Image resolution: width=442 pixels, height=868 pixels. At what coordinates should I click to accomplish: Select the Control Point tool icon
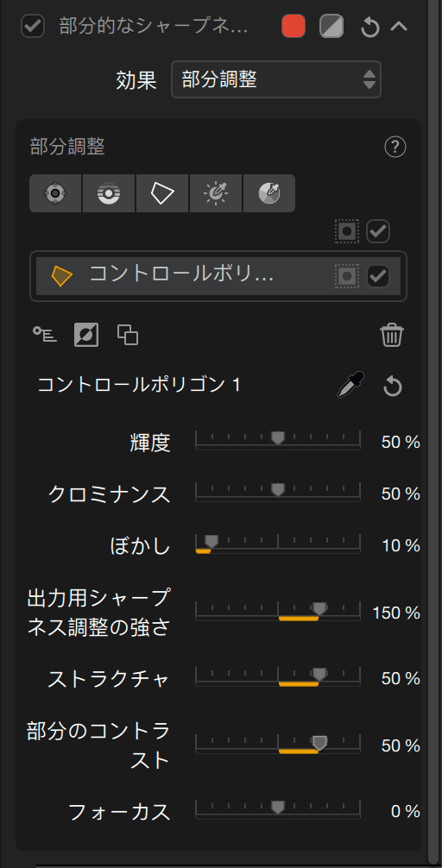tap(55, 194)
